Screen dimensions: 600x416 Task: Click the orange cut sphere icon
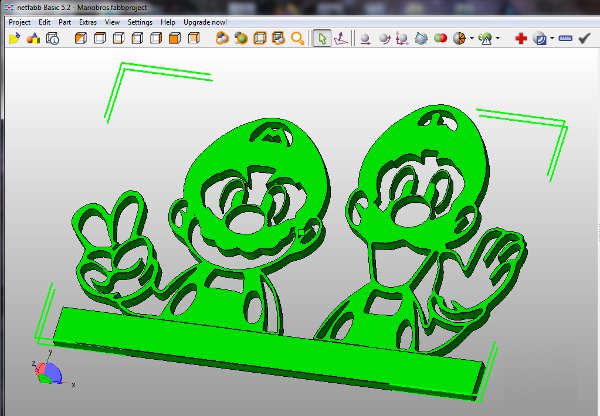pyautogui.click(x=459, y=38)
